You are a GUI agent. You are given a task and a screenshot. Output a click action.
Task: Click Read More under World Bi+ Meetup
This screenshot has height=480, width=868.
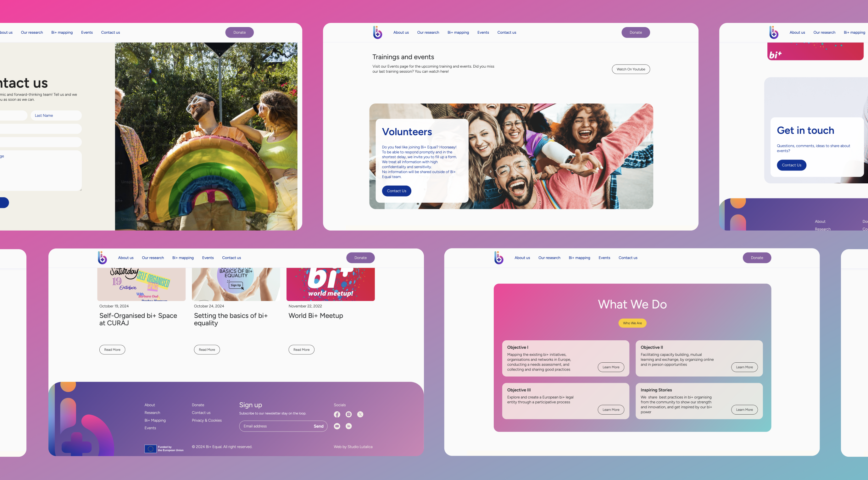point(301,349)
